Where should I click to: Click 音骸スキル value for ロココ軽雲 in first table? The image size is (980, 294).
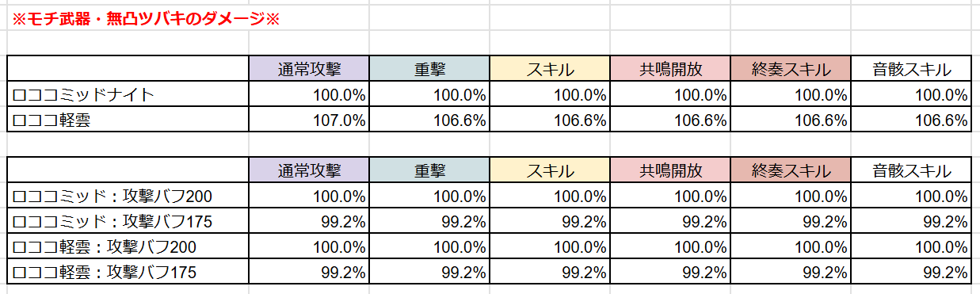coord(911,120)
